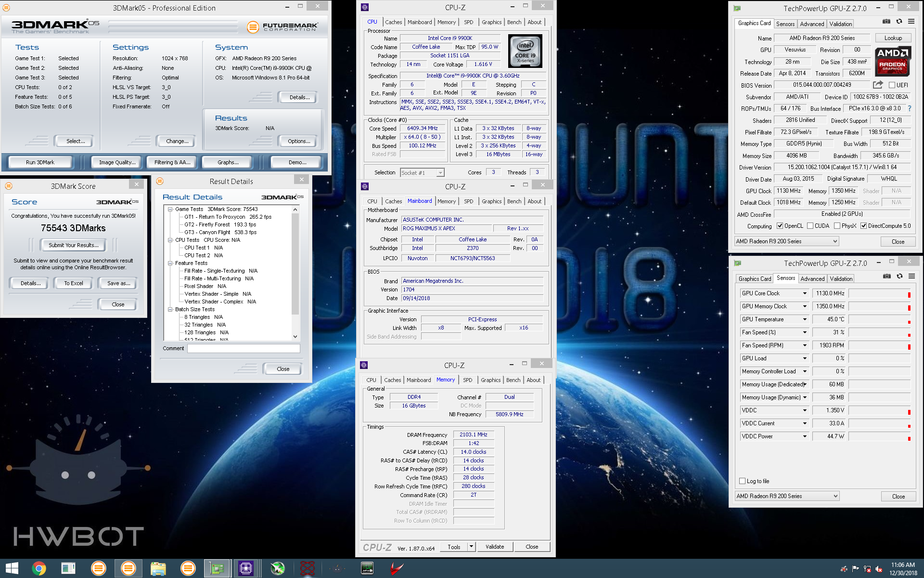Click the refresh icon in GPU-Z Sensors window

pos(899,276)
